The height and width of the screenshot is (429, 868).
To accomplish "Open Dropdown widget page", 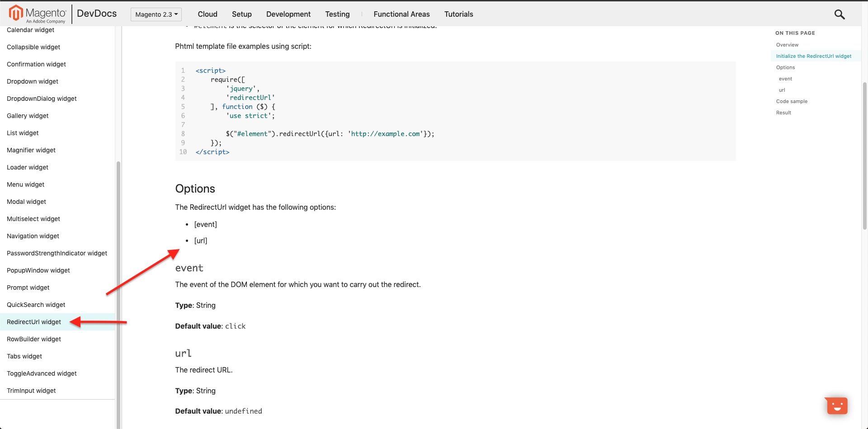I will coord(33,81).
